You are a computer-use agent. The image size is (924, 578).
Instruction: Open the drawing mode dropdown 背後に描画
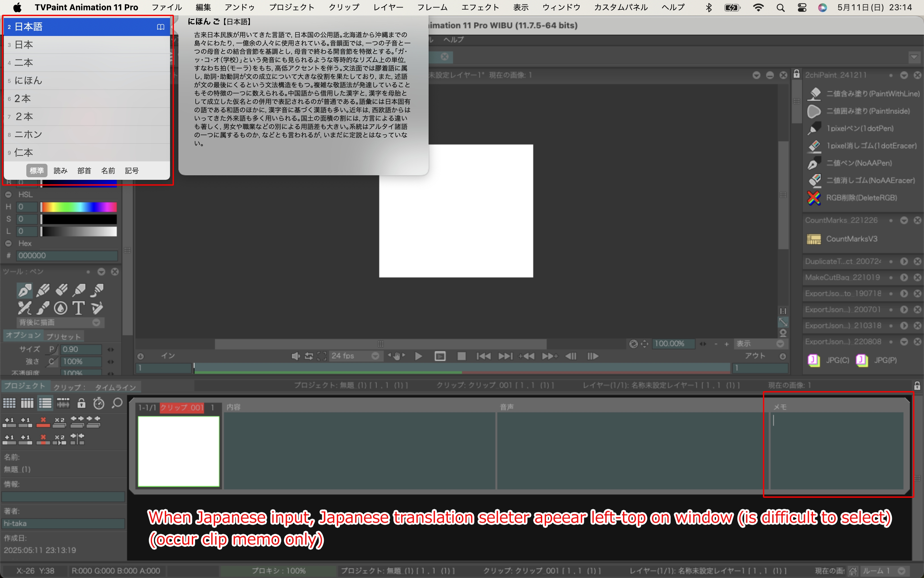click(60, 322)
